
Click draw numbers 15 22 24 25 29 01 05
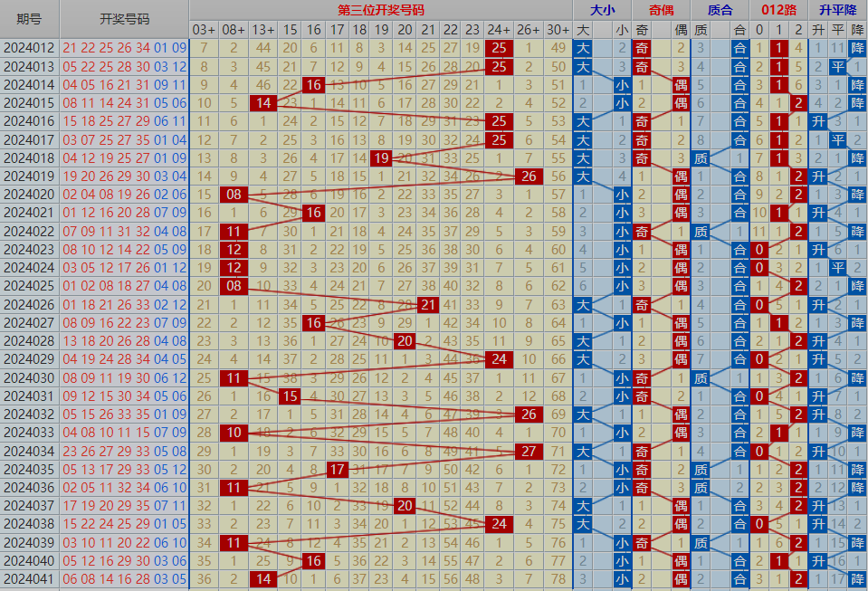coord(125,524)
